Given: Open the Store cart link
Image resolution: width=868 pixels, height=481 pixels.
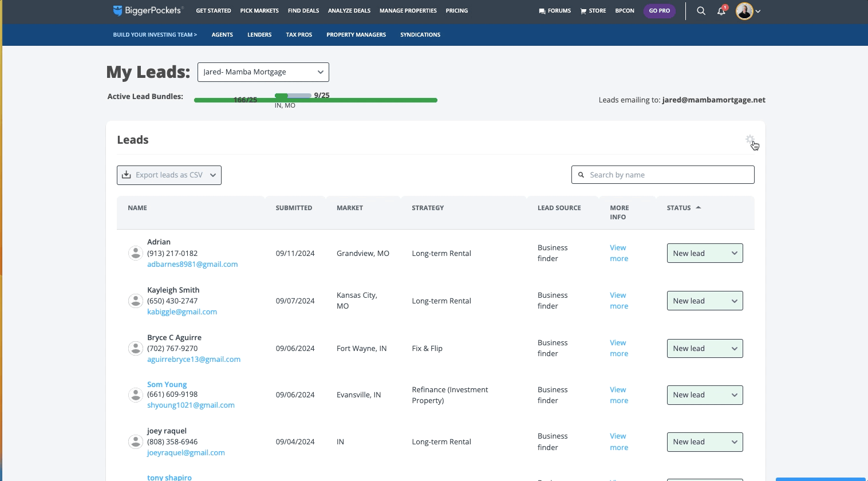Looking at the screenshot, I should [593, 11].
